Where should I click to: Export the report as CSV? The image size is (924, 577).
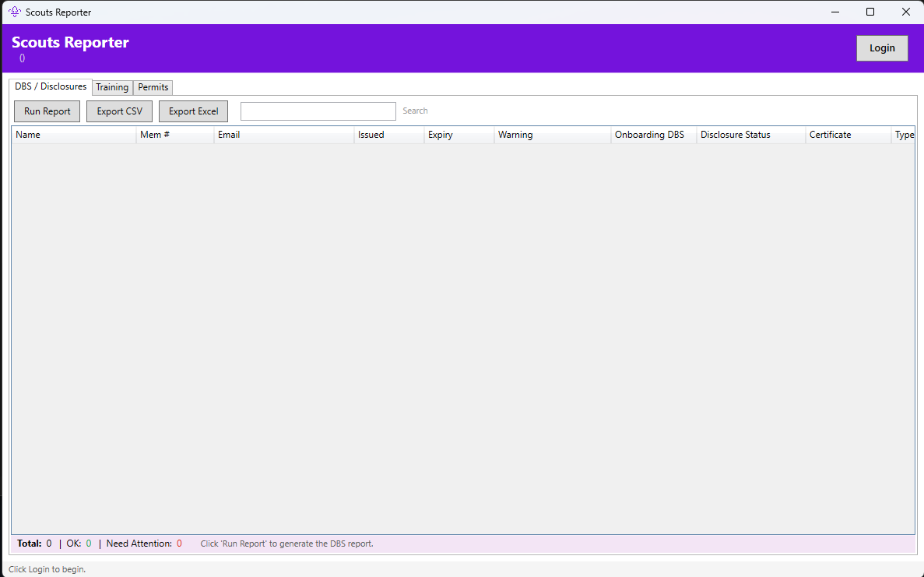[x=120, y=111]
